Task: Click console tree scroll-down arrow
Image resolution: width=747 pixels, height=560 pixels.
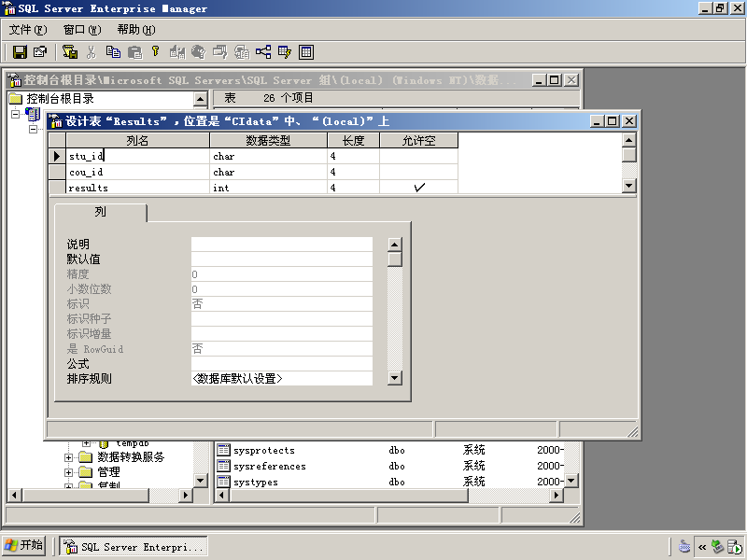Action: (x=201, y=481)
